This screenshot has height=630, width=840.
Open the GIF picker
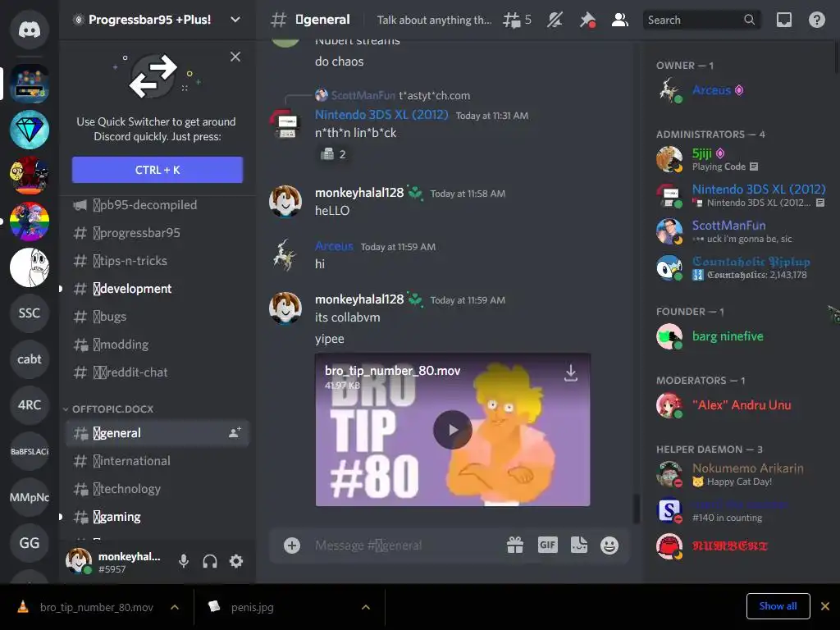(547, 546)
